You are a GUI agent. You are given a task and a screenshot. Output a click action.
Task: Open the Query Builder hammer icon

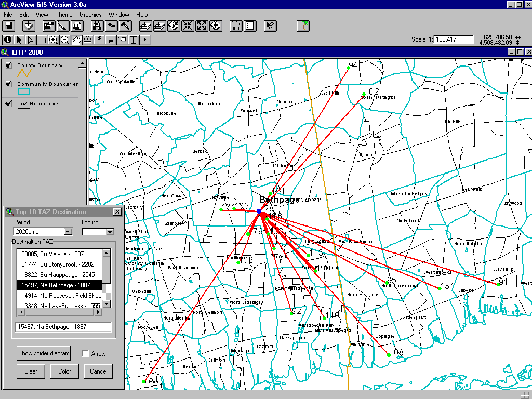[125, 25]
